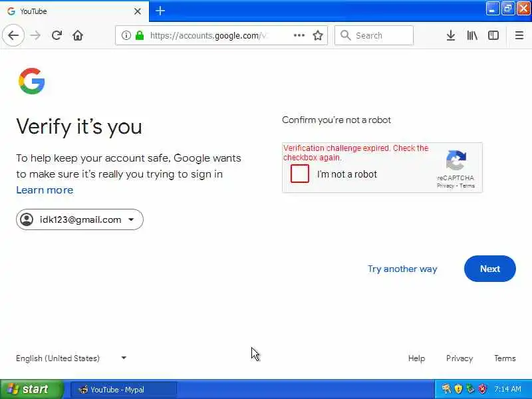This screenshot has height=399, width=532.
Task: Open the footer Help link
Action: (417, 358)
